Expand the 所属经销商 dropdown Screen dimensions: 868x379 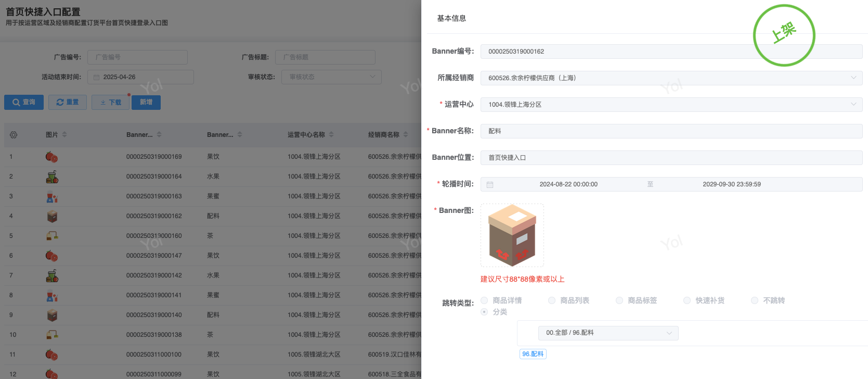point(671,78)
